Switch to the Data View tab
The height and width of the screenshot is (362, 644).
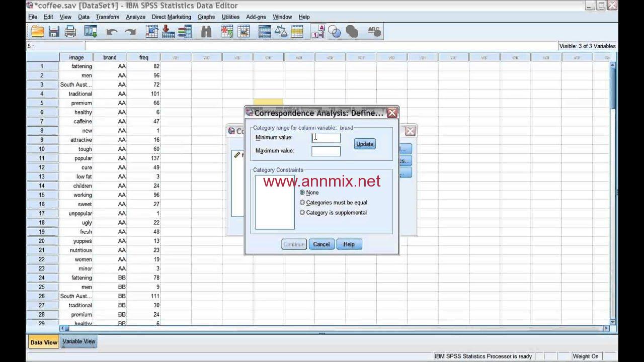(x=44, y=342)
